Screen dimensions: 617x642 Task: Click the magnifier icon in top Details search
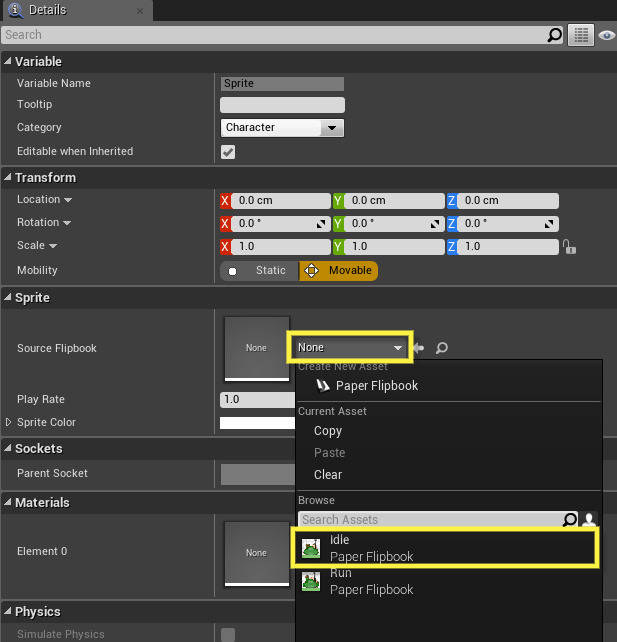tap(555, 35)
